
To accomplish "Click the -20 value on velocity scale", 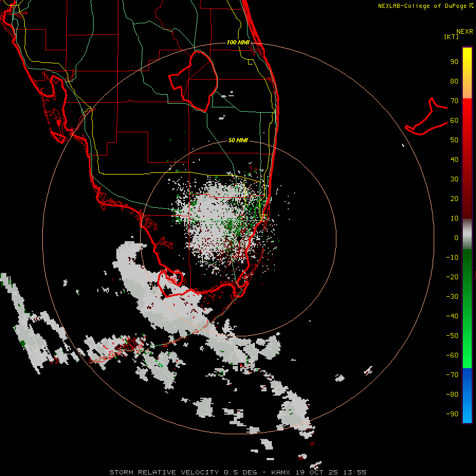I will (452, 277).
